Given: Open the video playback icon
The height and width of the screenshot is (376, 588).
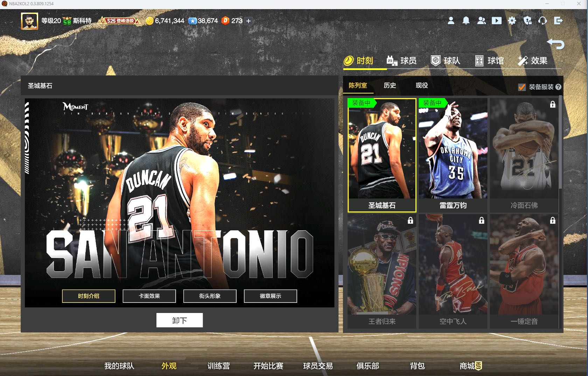Looking at the screenshot, I should tap(496, 21).
